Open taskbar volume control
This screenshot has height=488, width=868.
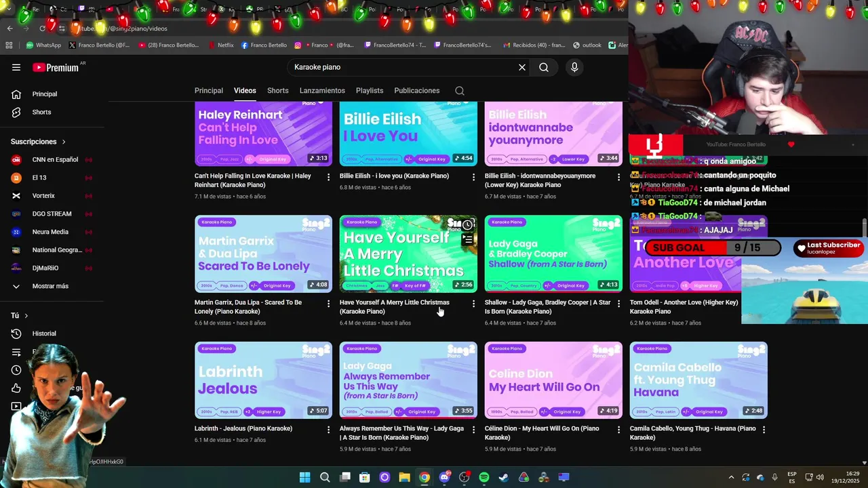click(819, 477)
